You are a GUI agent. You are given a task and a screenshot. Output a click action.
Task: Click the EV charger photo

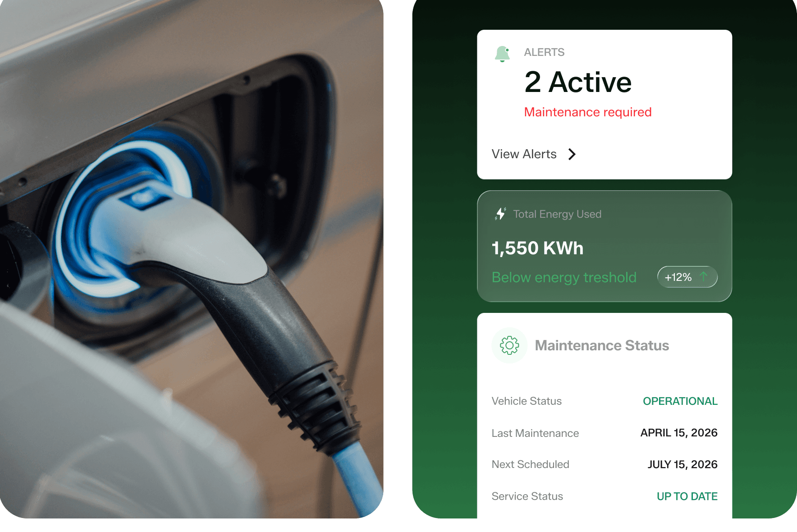[x=192, y=259]
